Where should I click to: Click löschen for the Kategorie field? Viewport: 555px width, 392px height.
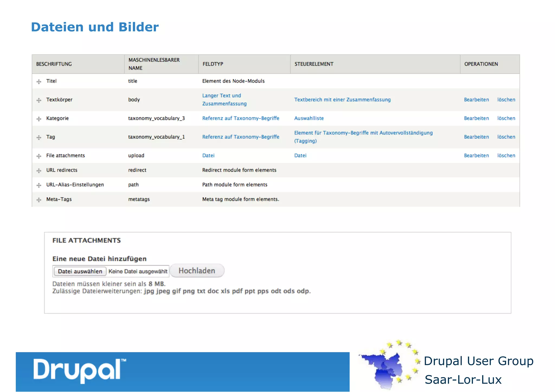[506, 118]
